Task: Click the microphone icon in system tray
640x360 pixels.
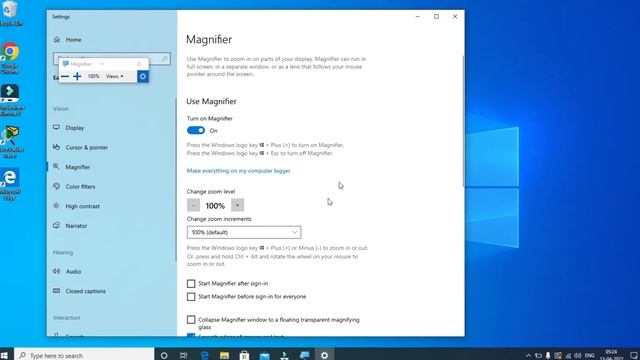Action: (548, 356)
